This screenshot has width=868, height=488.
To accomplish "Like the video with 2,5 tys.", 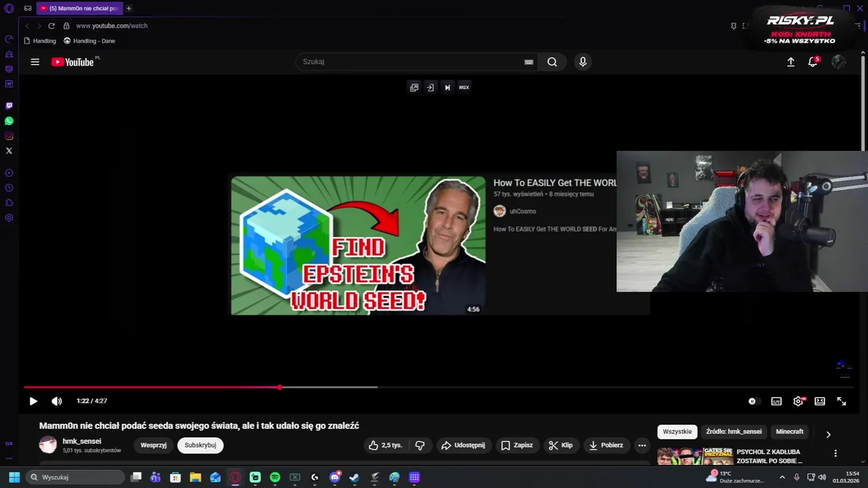I will tap(386, 445).
